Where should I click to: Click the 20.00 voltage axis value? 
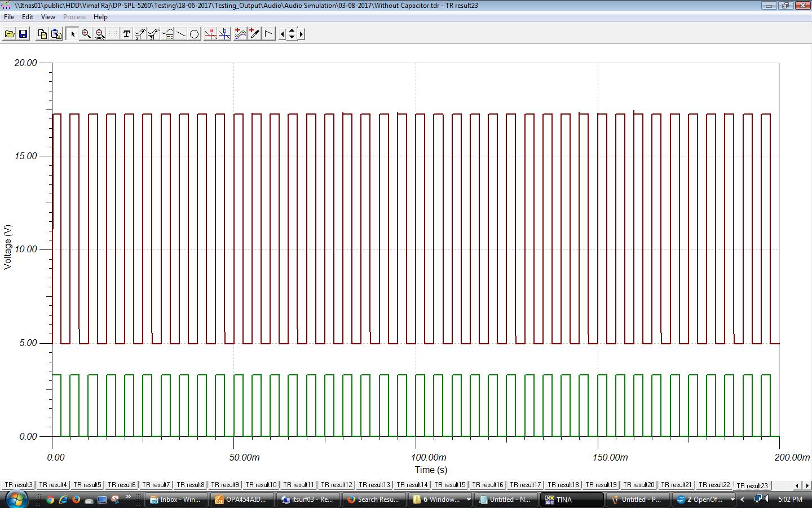click(x=26, y=63)
